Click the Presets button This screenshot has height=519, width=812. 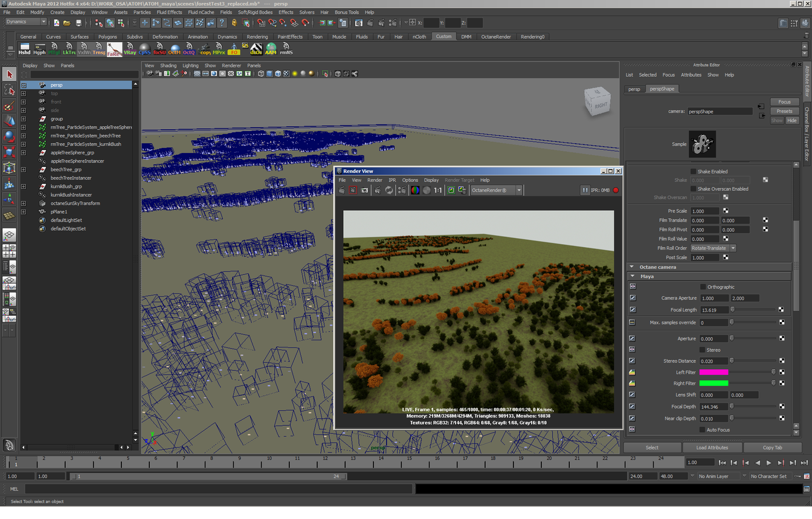(x=784, y=111)
